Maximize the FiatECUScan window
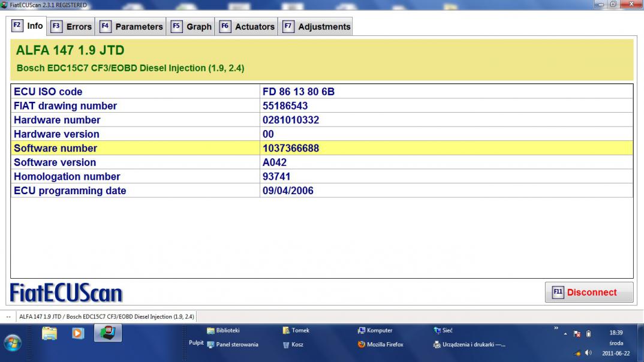The height and width of the screenshot is (362, 644). click(613, 5)
